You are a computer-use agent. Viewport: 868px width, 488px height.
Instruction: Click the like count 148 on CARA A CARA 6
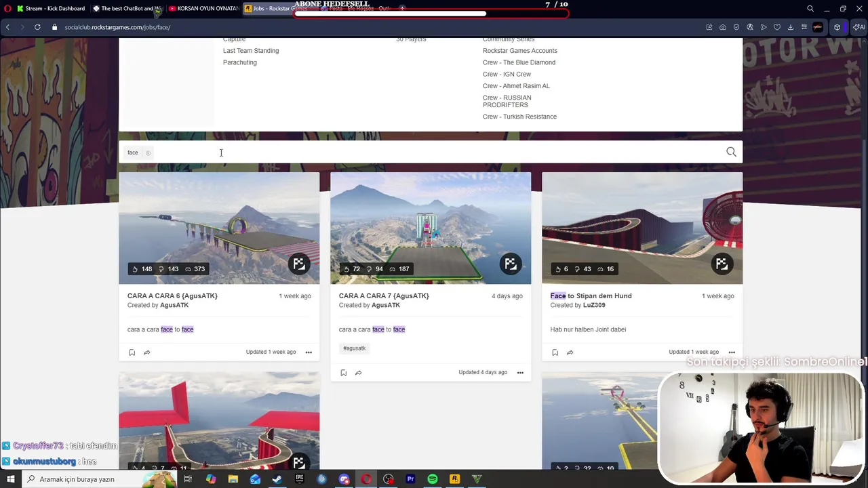pyautogui.click(x=142, y=269)
